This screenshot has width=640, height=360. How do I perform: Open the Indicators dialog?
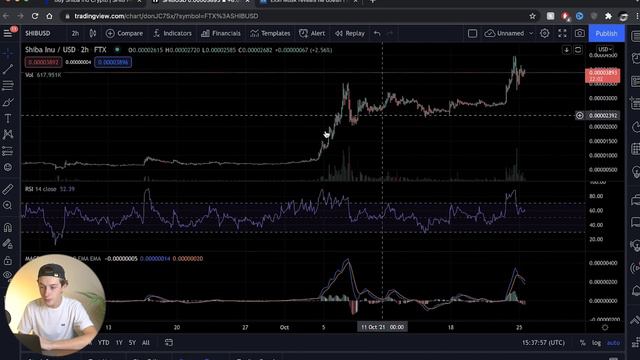(x=172, y=33)
